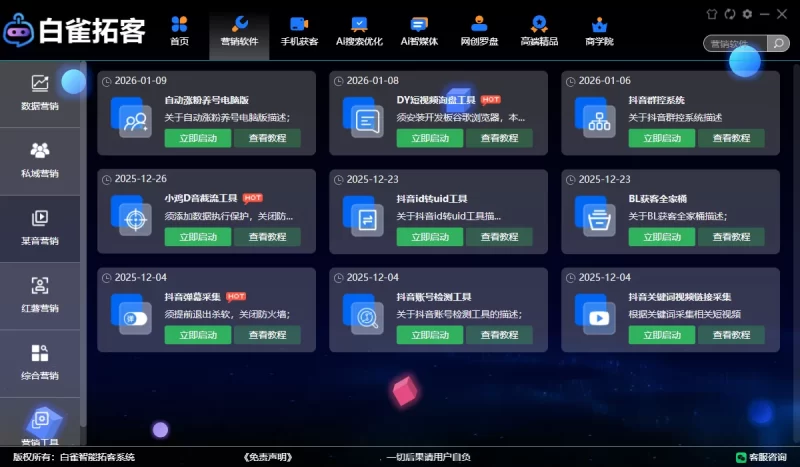
Task: View tutorial for DY短视频询盘工具
Action: [499, 138]
